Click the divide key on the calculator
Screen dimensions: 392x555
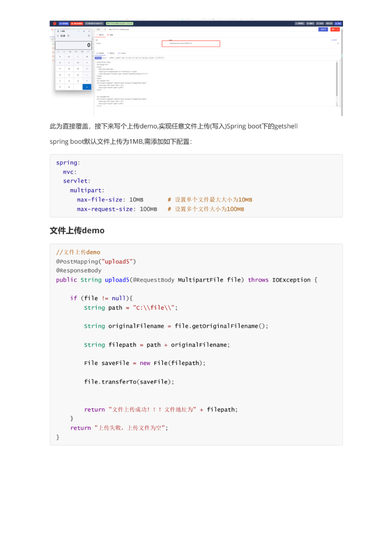click(x=87, y=62)
